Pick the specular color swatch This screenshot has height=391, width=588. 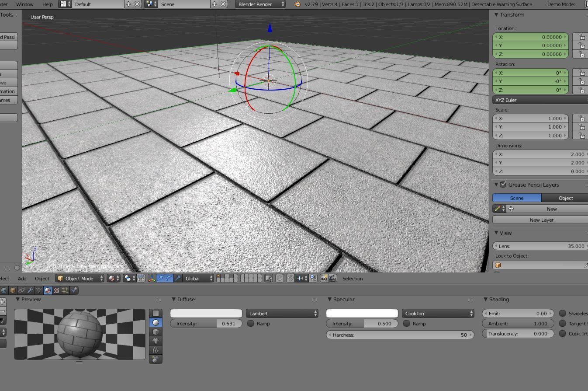(x=362, y=314)
